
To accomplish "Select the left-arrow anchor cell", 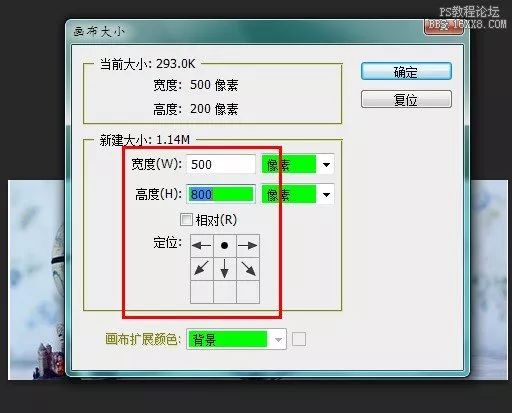I will 202,246.
